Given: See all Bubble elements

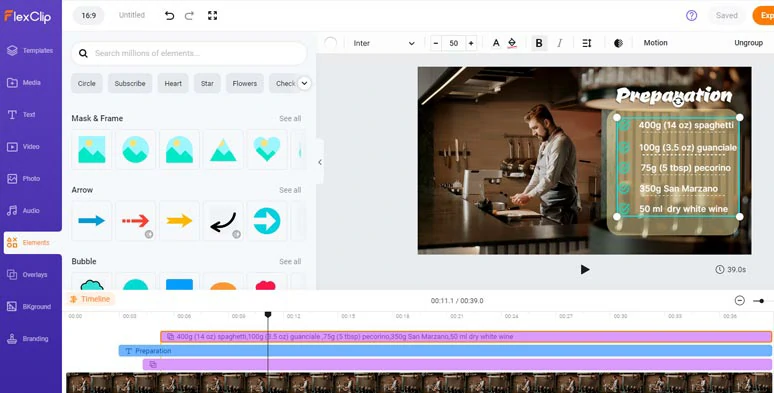Looking at the screenshot, I should [x=290, y=262].
